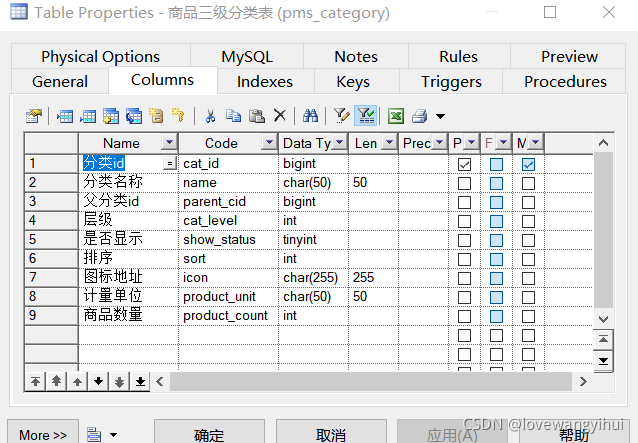Check Mandatory for product_count row
This screenshot has width=638, height=443.
tap(528, 316)
